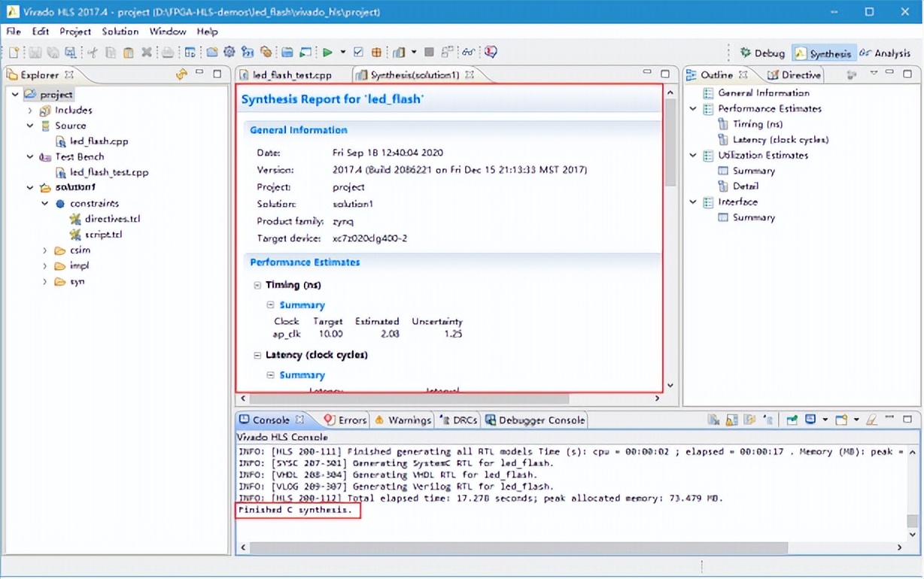Image resolution: width=924 pixels, height=579 pixels.
Task: Click the Cut scissors toolbar icon
Action: (x=91, y=52)
